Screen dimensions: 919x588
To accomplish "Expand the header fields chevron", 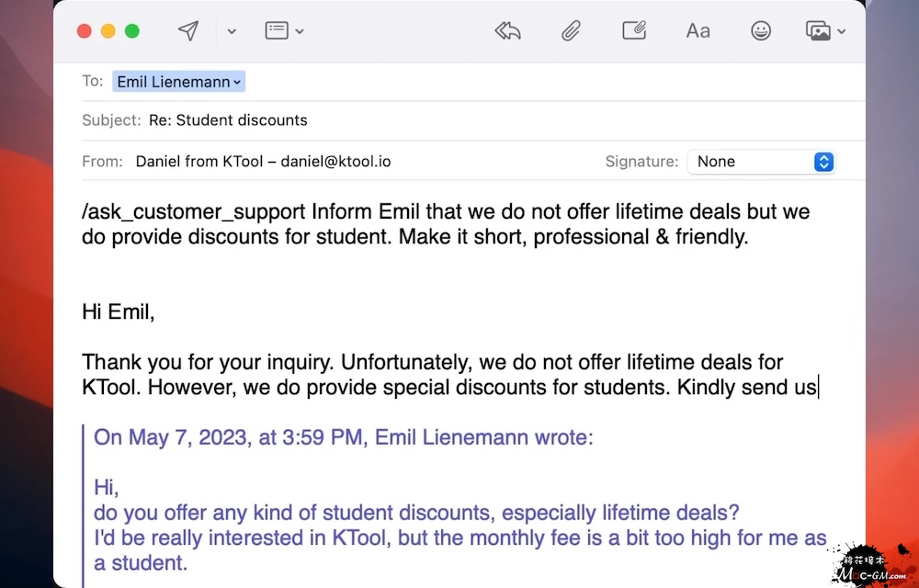I will 300,31.
